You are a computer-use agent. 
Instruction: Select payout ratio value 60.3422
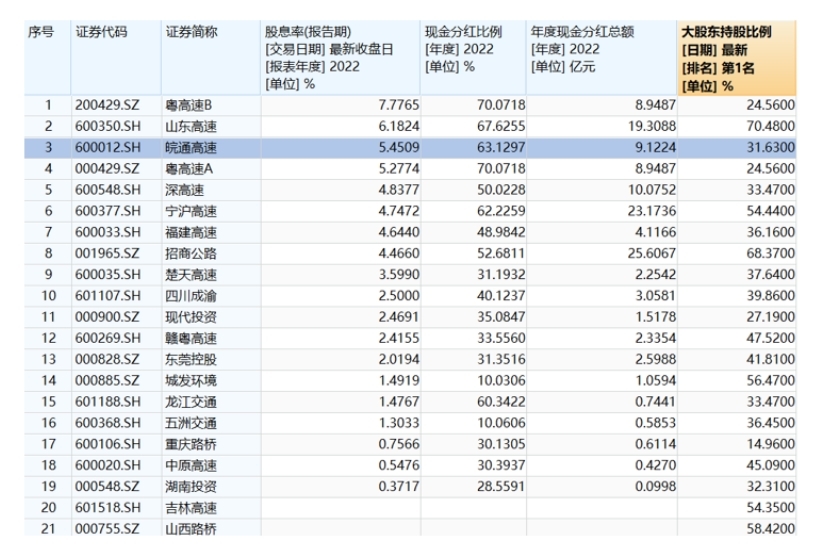click(501, 401)
